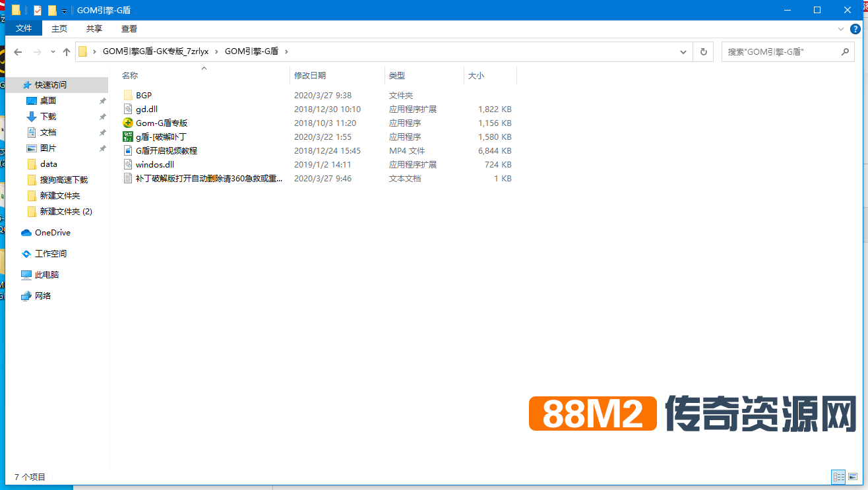
Task: Refresh the folder view
Action: point(704,51)
